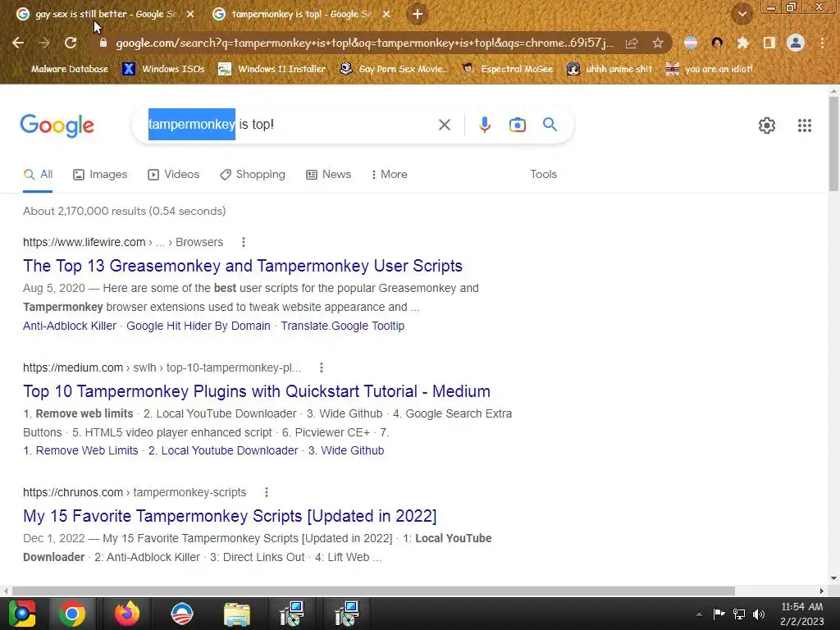
Task: Switch to Images results
Action: (x=100, y=174)
